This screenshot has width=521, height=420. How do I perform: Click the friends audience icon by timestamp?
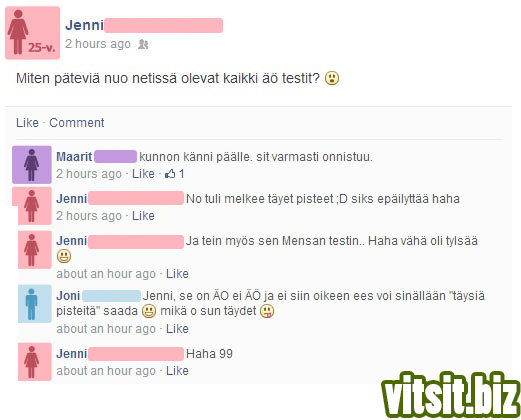(143, 44)
